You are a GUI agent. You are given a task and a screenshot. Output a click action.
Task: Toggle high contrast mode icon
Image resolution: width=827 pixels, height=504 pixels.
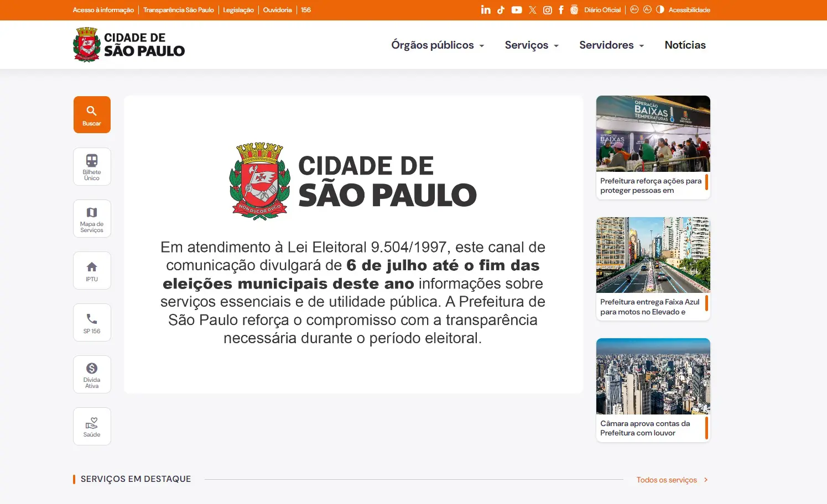(x=660, y=9)
